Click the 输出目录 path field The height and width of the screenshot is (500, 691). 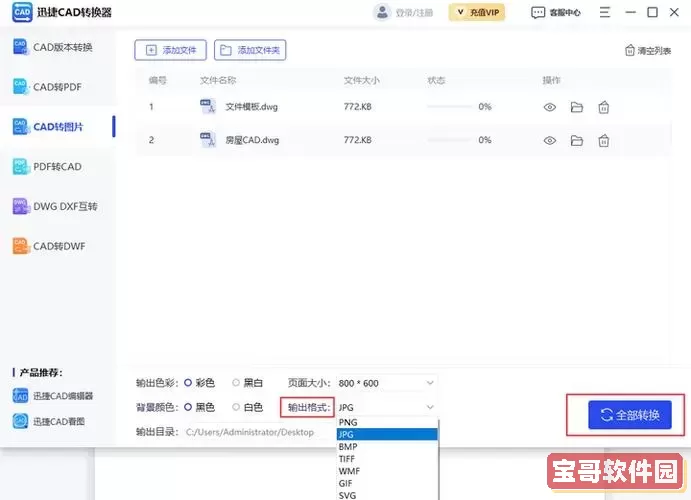pos(260,432)
